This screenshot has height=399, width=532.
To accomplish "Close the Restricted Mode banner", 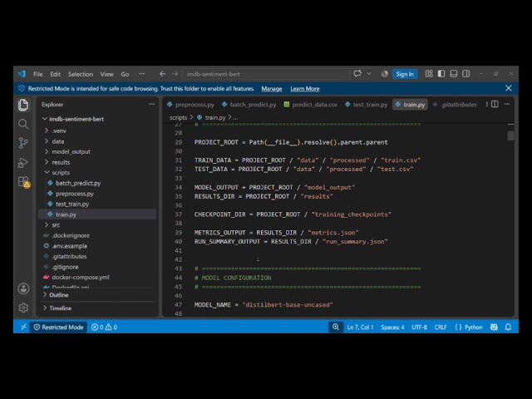I will click(509, 88).
